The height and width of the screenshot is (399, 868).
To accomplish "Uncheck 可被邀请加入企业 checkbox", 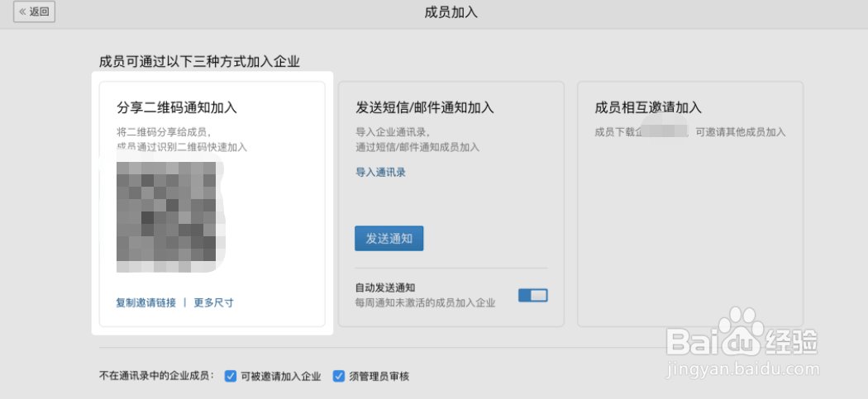I will [x=231, y=377].
